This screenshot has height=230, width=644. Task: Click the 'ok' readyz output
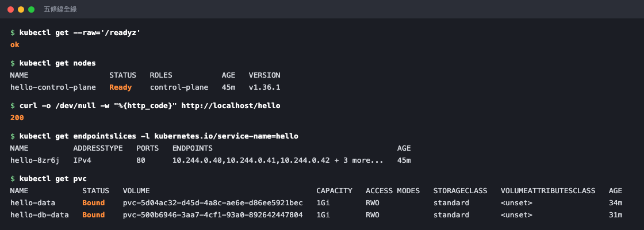tap(15, 44)
